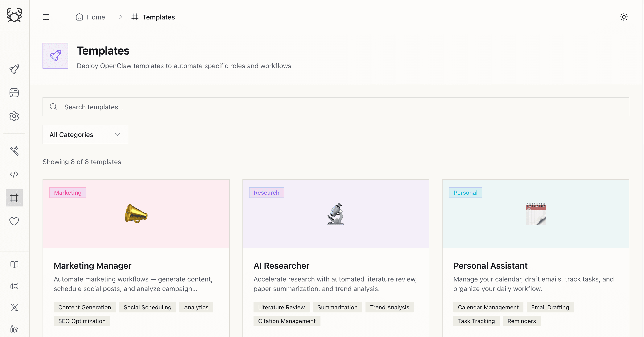Open the server/instances icon in sidebar
Screen dimensions: 644x337
point(14,93)
